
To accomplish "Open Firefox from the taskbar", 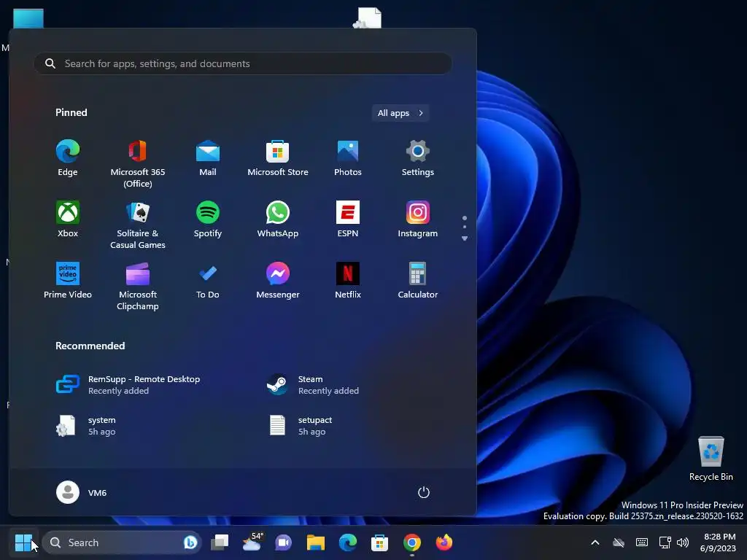I will click(x=444, y=542).
